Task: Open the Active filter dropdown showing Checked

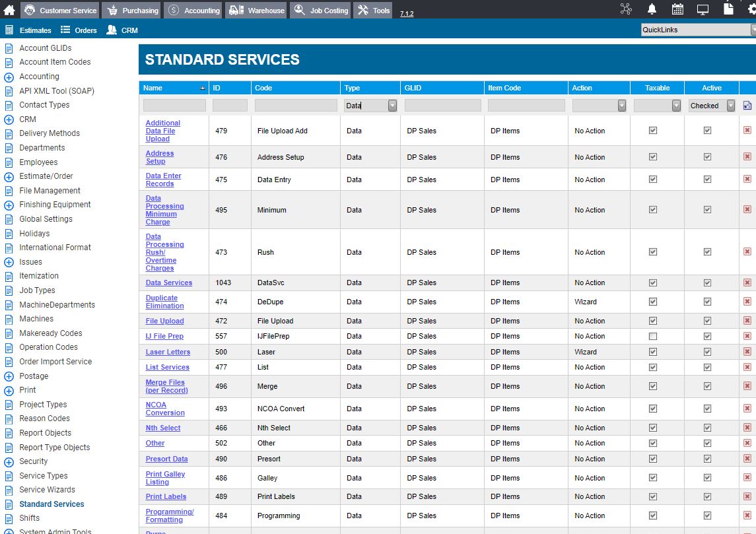Action: 731,106
